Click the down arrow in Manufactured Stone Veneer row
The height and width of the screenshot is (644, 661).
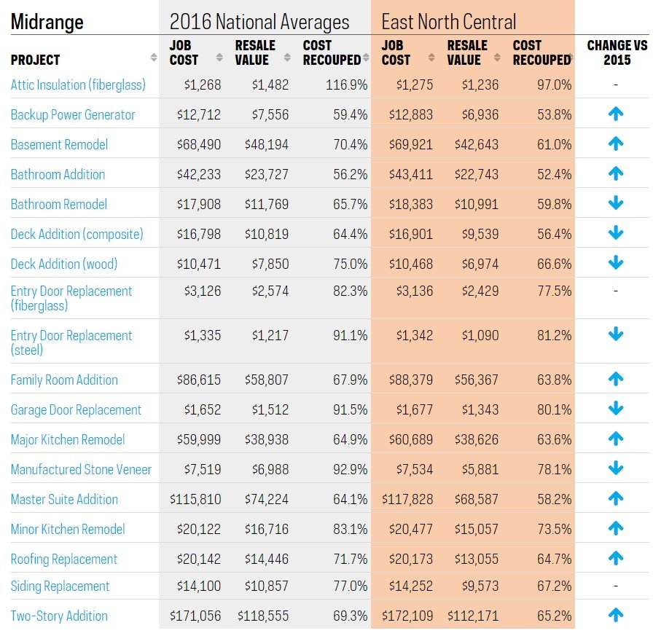(616, 469)
